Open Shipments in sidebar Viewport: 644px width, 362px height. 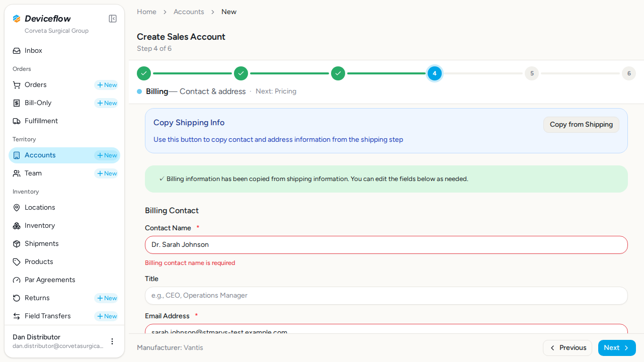tap(64, 244)
